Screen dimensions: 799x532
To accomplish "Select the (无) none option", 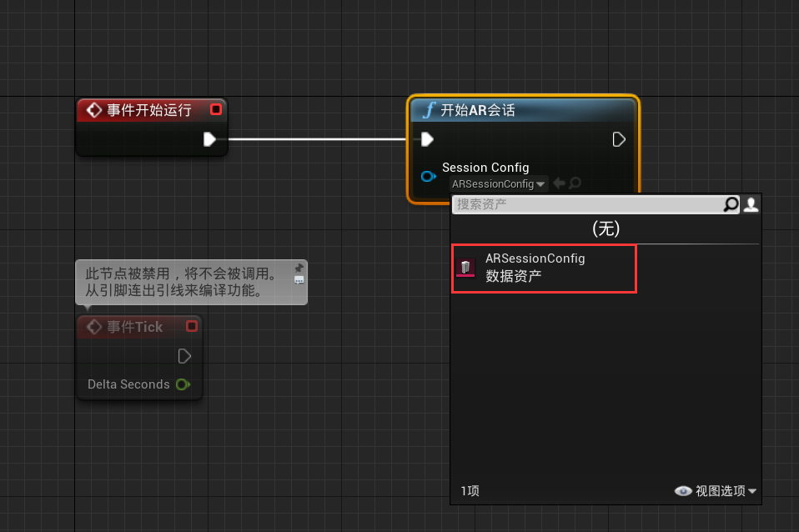I will pos(606,228).
